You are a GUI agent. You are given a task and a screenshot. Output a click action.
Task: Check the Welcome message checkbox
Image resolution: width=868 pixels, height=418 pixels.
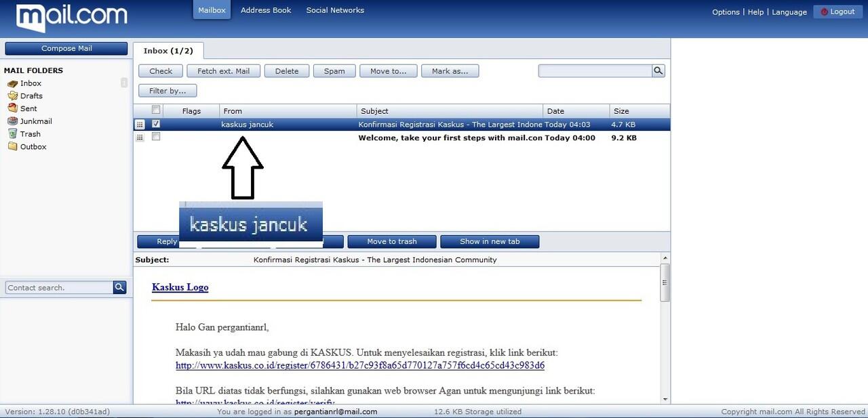click(x=156, y=137)
